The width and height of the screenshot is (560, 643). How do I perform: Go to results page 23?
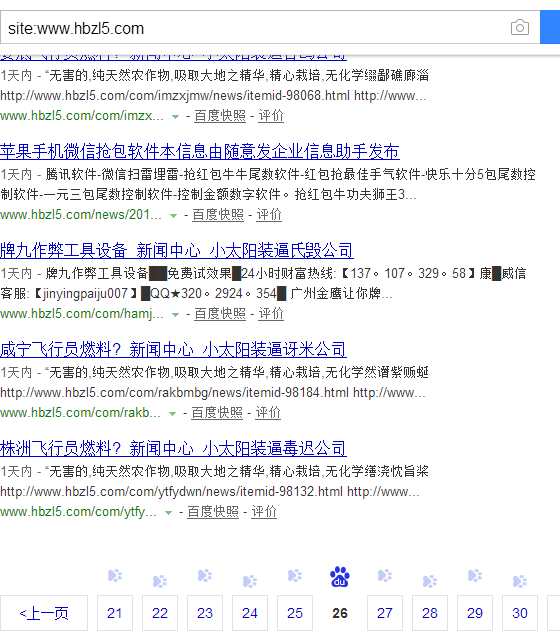pyautogui.click(x=205, y=613)
